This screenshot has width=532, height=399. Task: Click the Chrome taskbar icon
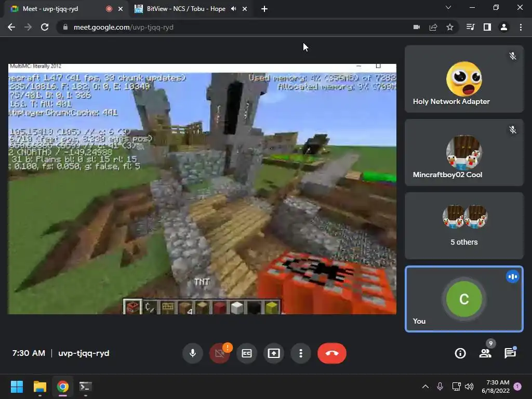click(62, 387)
